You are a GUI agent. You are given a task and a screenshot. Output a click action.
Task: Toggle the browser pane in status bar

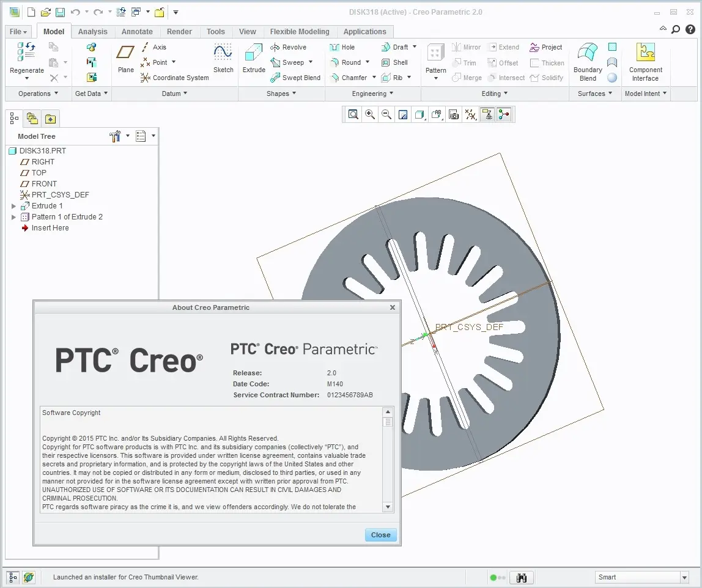29,577
